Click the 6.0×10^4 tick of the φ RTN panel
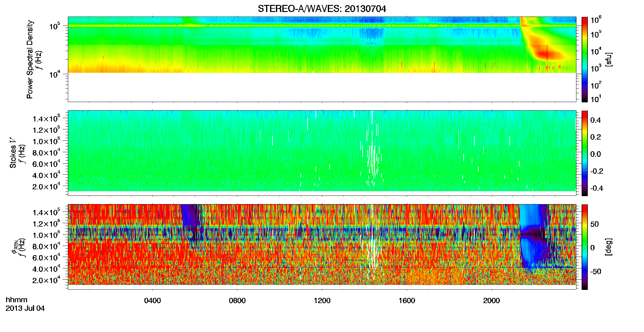 pos(46,258)
